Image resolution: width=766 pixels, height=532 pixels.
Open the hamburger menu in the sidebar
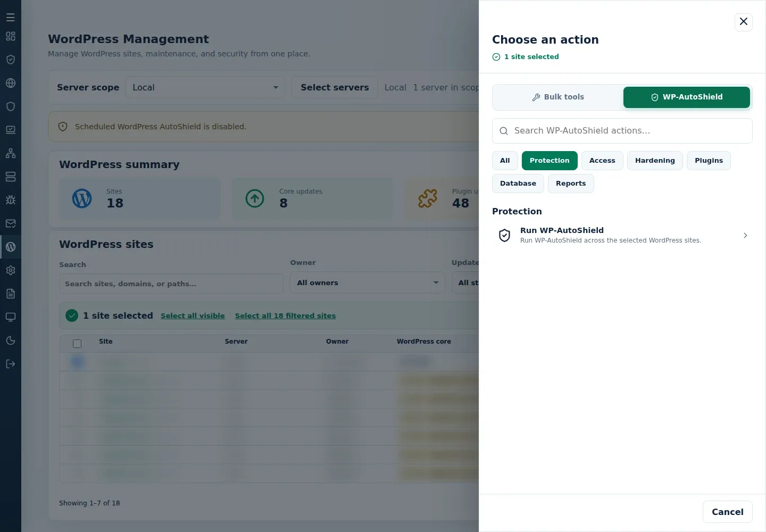point(11,18)
